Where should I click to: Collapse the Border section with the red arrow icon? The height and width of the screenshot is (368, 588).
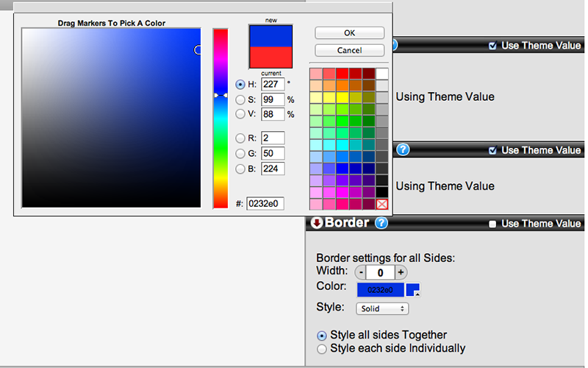point(317,223)
